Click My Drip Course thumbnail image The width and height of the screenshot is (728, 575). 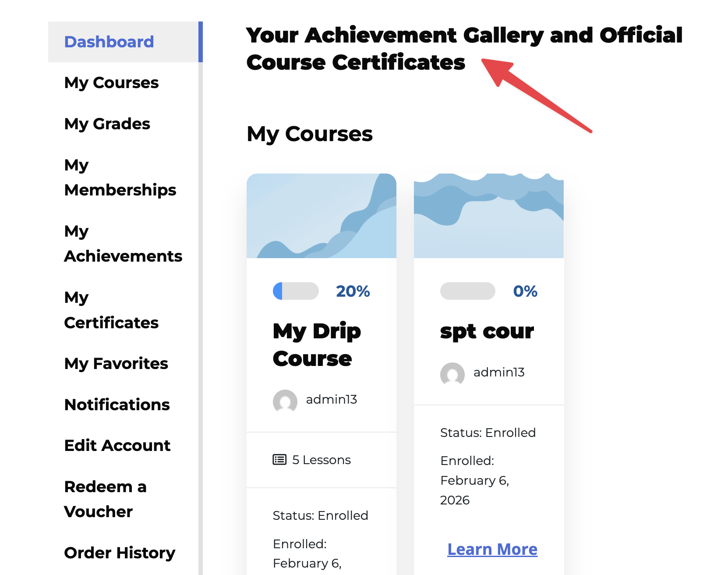coord(322,216)
